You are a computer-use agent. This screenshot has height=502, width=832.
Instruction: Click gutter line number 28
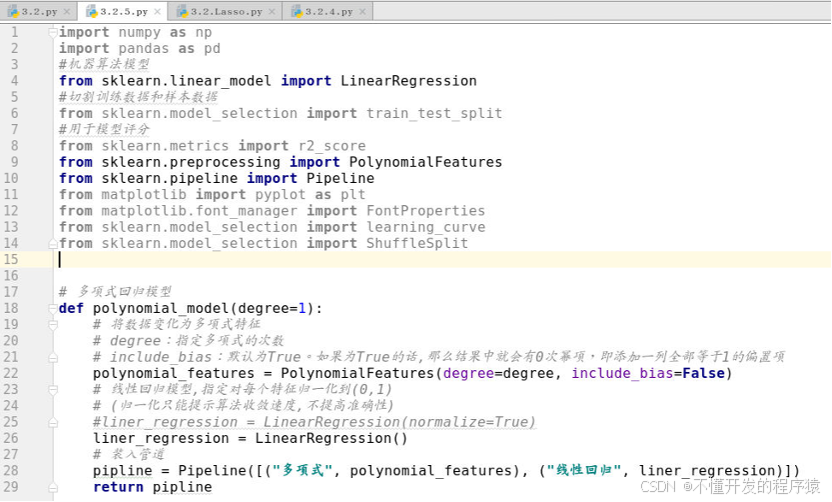tap(11, 471)
